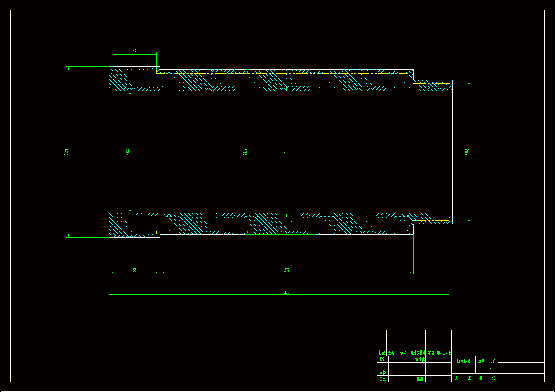This screenshot has height=392, width=555.
Task: Click the 重量 weight header cell
Action: [x=481, y=361]
